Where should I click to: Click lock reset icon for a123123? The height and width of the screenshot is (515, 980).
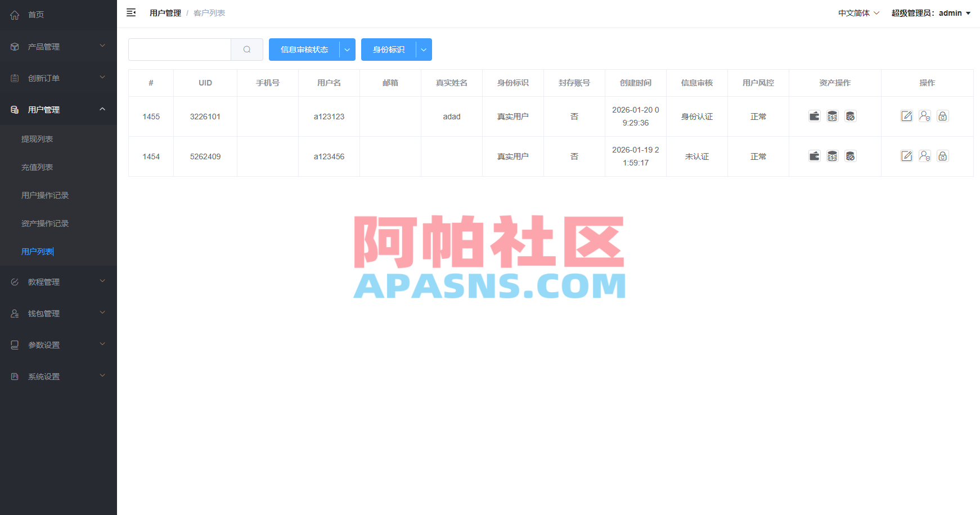[943, 116]
